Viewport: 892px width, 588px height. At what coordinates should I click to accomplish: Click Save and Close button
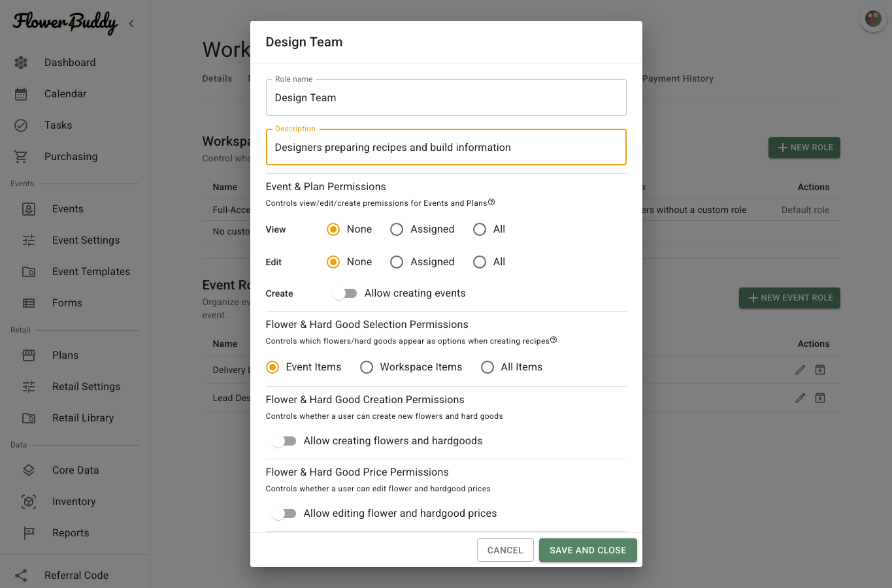588,550
